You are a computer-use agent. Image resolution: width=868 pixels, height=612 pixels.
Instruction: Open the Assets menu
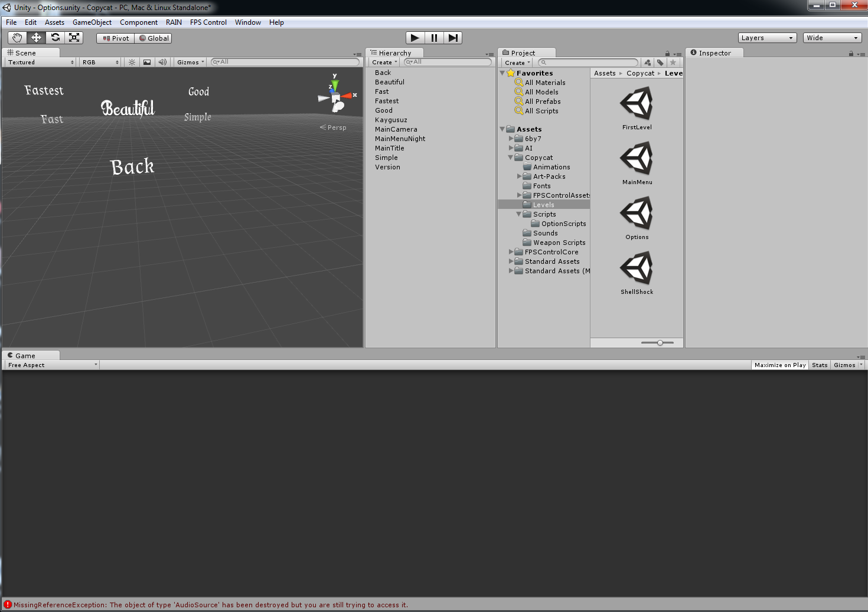[x=54, y=22]
